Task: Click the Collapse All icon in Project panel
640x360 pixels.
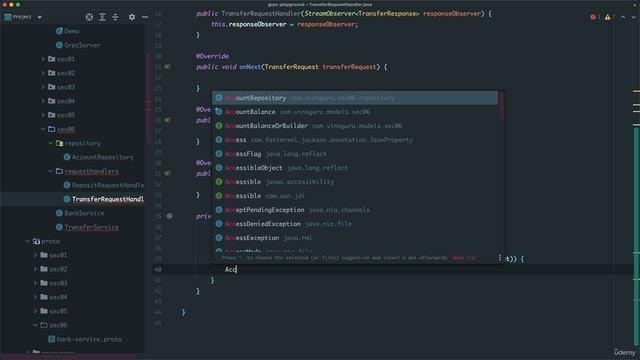Action: point(116,17)
